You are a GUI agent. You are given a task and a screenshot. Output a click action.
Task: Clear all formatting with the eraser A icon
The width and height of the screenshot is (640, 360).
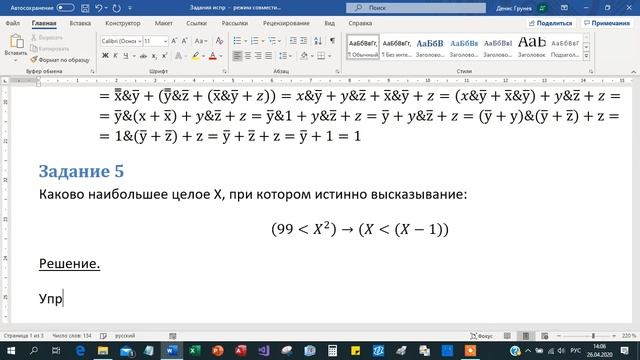click(x=219, y=41)
